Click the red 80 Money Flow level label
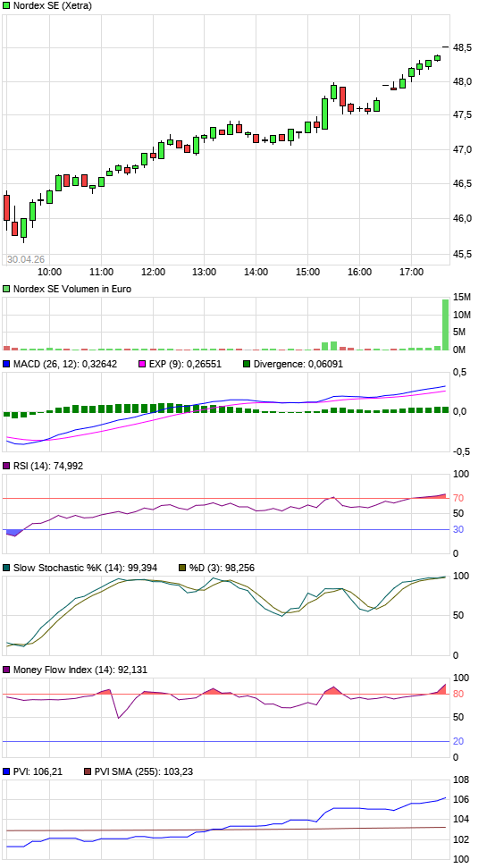Viewport: 487px width, 868px height. [458, 695]
